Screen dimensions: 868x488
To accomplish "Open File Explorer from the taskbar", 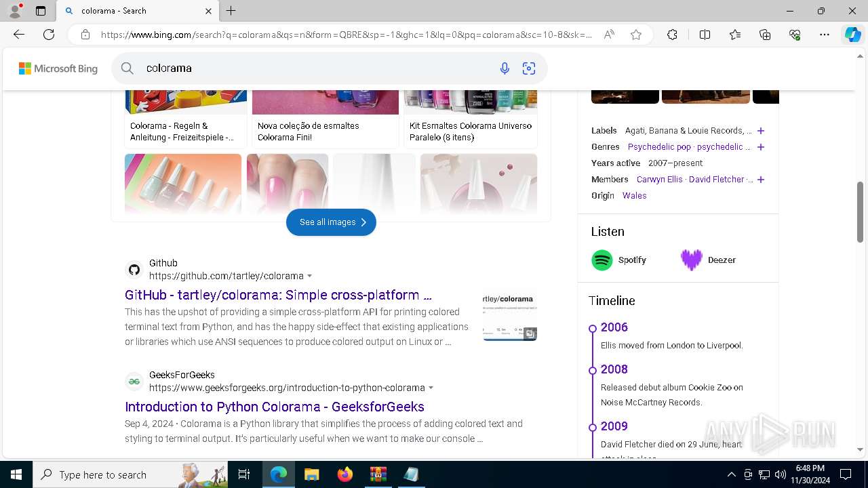I will click(x=311, y=474).
